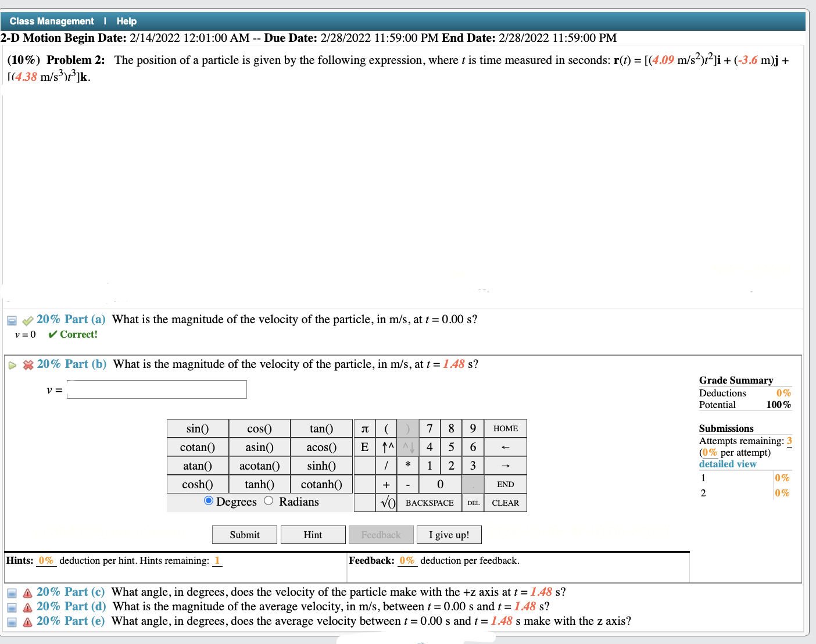816x644 pixels.
Task: Insert tan() function
Action: point(321,428)
